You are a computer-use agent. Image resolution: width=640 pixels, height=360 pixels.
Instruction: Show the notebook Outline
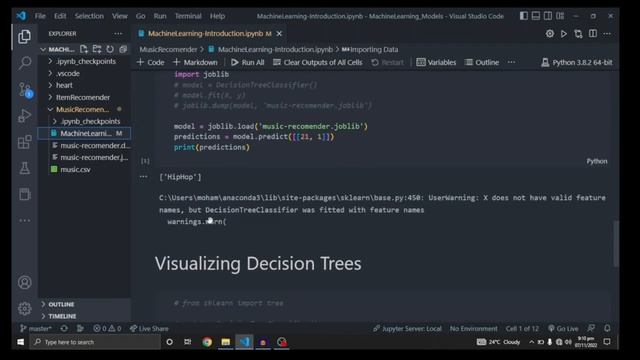[482, 62]
